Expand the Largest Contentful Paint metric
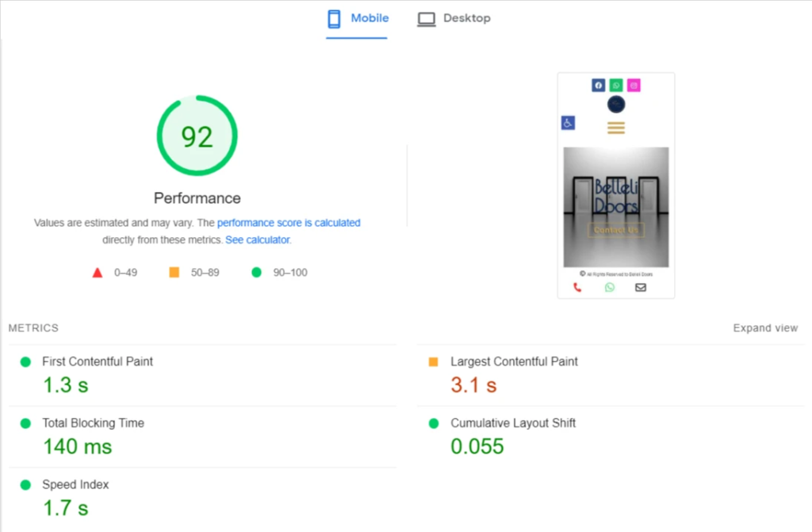Viewport: 812px width, 532px height. [514, 362]
